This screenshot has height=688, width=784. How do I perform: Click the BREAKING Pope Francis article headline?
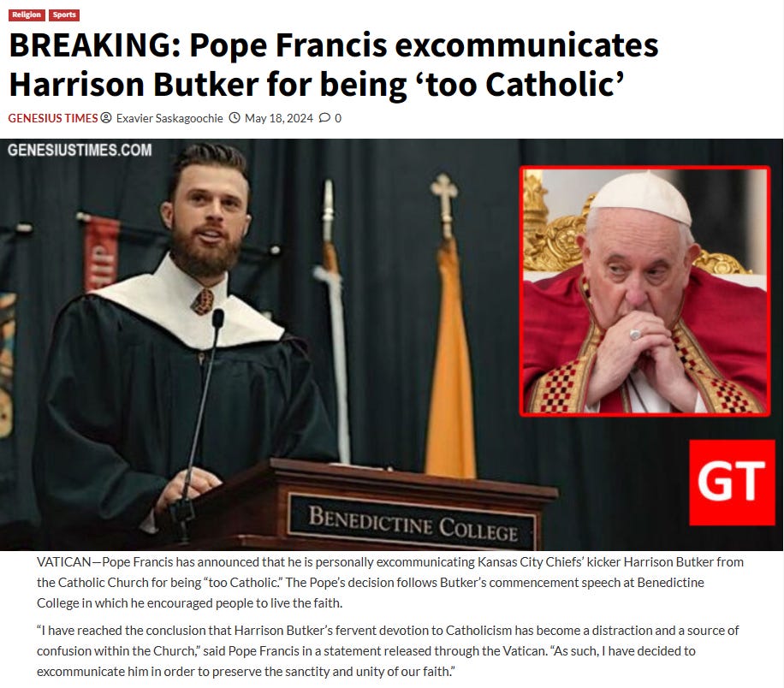pyautogui.click(x=334, y=65)
